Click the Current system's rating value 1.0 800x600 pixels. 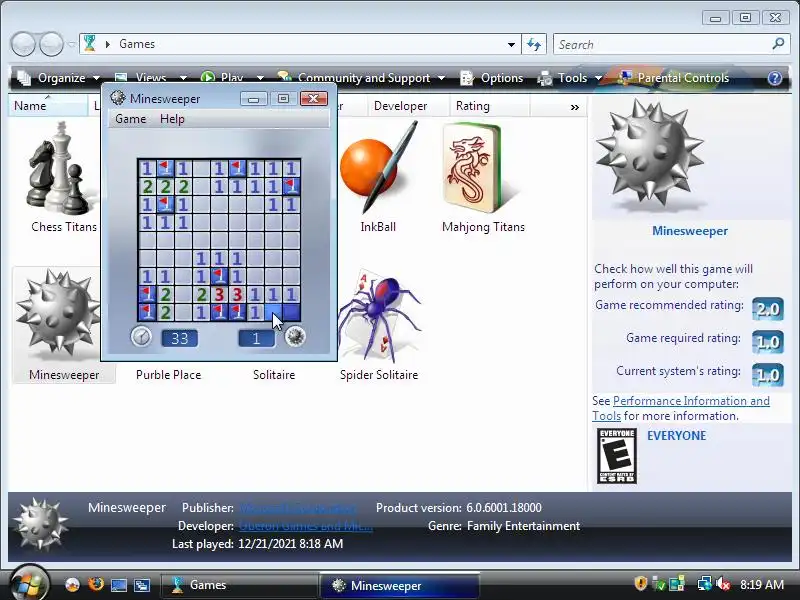767,375
